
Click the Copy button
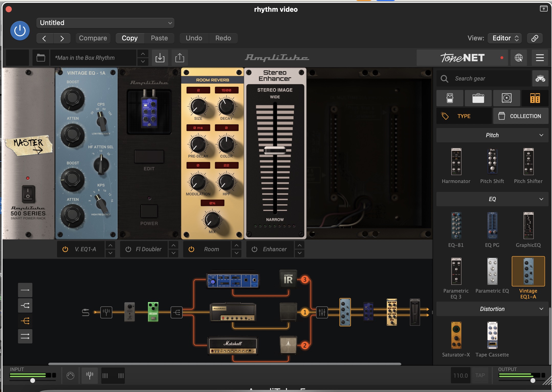coord(130,38)
